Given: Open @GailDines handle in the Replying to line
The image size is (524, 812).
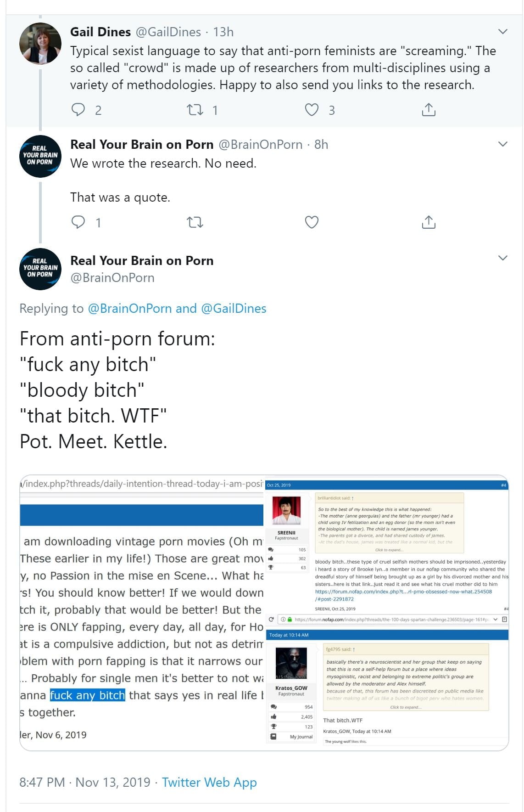Looking at the screenshot, I should (x=234, y=308).
